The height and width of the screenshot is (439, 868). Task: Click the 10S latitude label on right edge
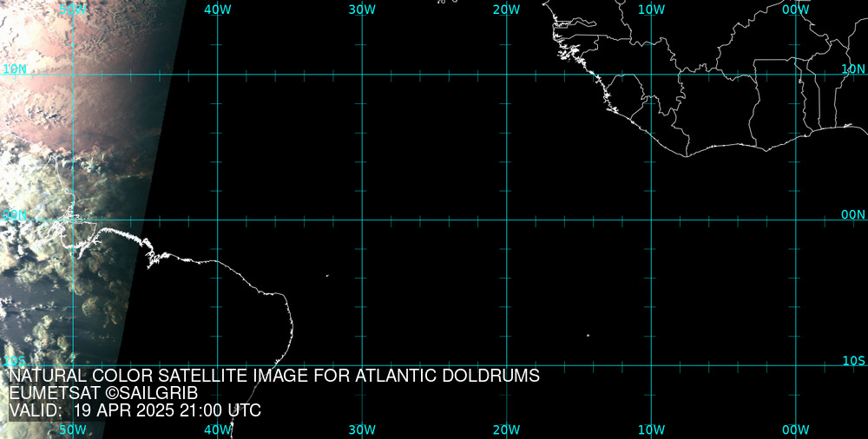tap(853, 361)
